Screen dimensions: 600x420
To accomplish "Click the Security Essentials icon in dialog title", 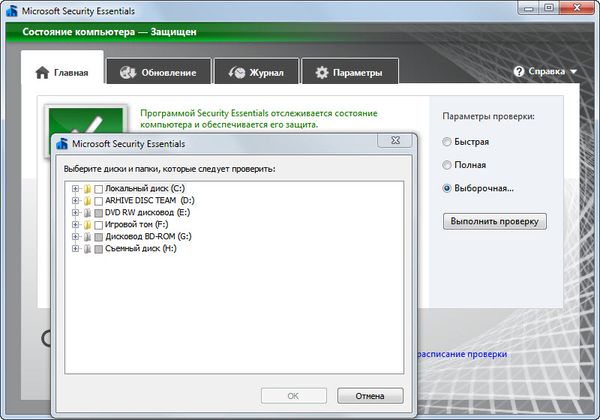I will 62,144.
